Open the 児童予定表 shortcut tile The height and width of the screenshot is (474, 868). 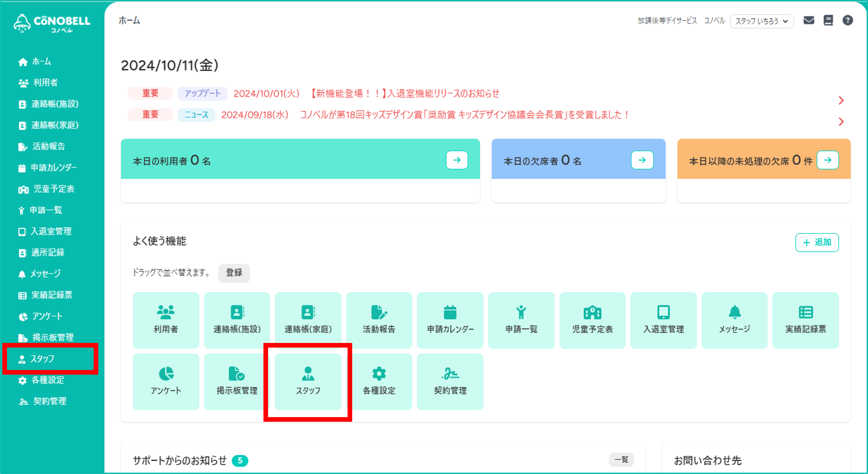pos(592,320)
